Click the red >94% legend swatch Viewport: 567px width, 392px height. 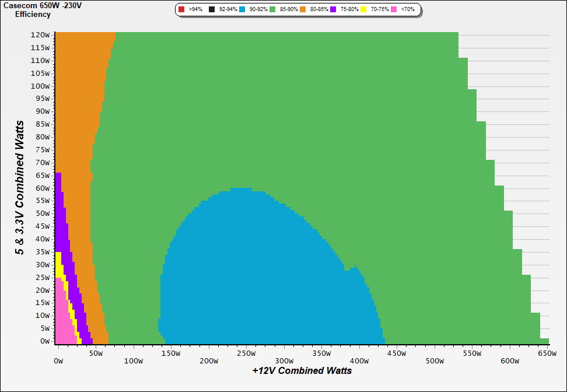[x=181, y=10]
